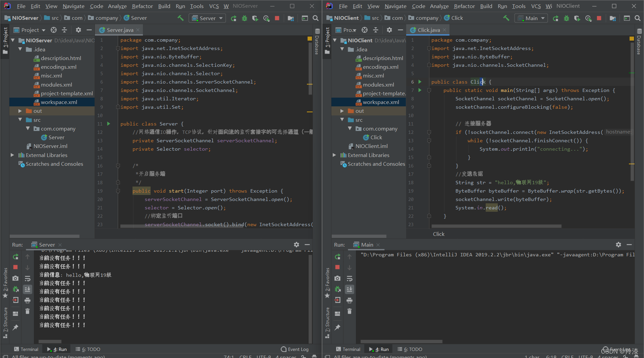Click the Build hammer icon in NIOServer toolbar

[x=180, y=18]
